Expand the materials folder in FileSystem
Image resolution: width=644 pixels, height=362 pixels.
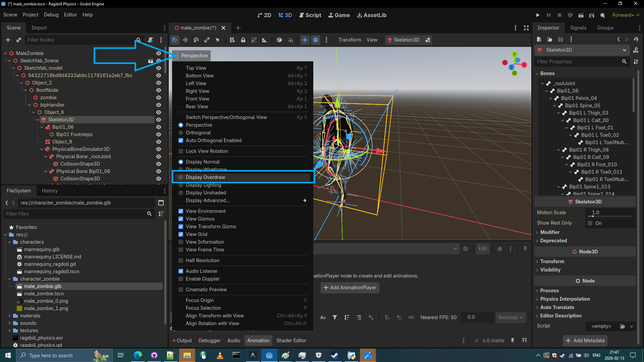pos(9,316)
